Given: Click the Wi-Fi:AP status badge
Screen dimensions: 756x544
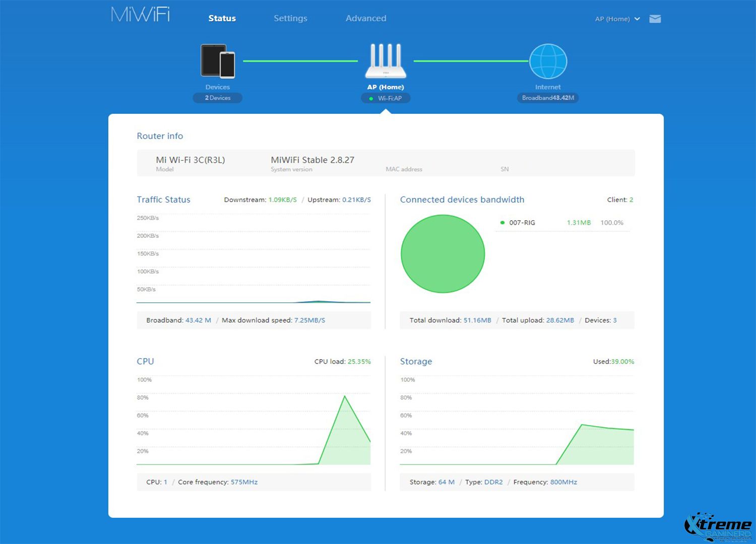Looking at the screenshot, I should pos(386,98).
